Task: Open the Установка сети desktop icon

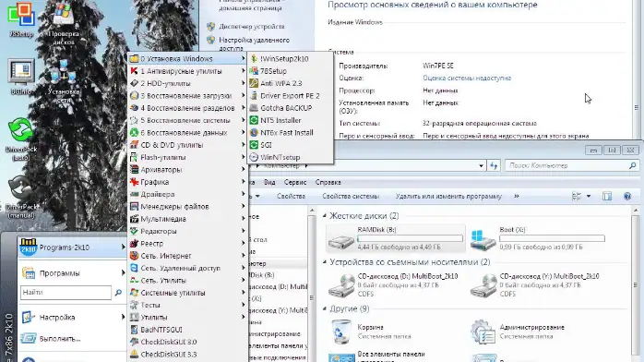Action: tap(64, 82)
